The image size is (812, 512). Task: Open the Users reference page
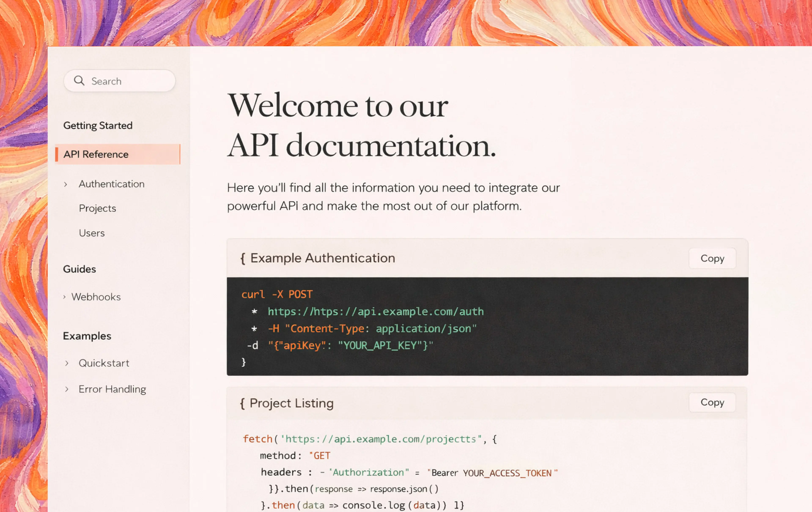[92, 233]
